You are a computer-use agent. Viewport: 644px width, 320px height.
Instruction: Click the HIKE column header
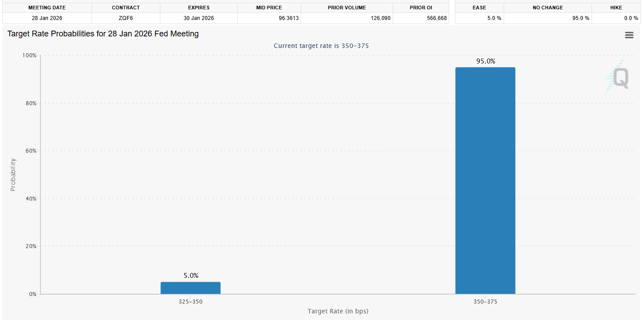click(616, 8)
